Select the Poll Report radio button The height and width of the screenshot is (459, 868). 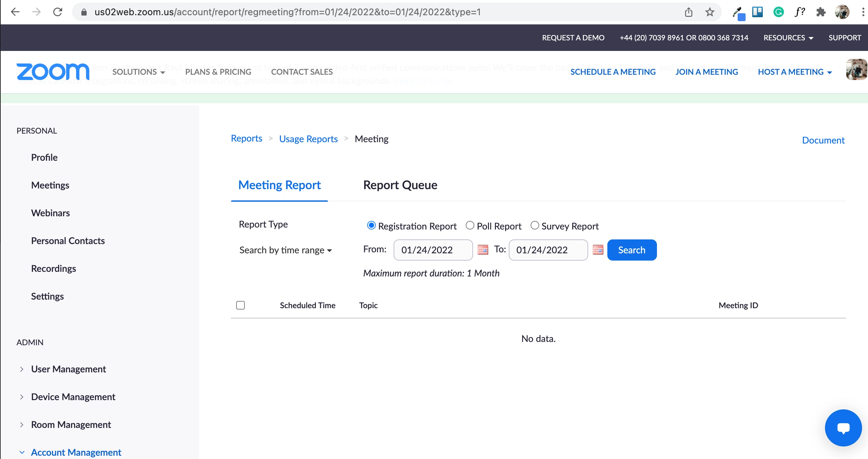(470, 225)
